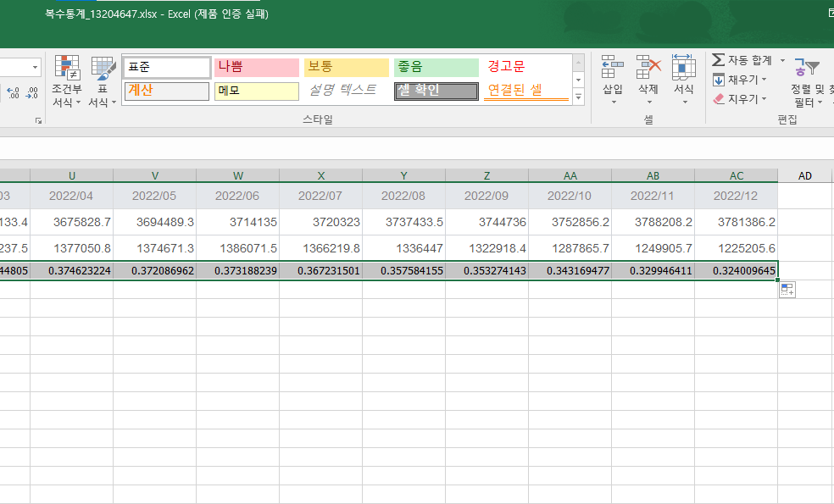Apply the 연결된 셀 (Linked Cell) style
Viewport: 834px width, 504px height.
[x=526, y=91]
